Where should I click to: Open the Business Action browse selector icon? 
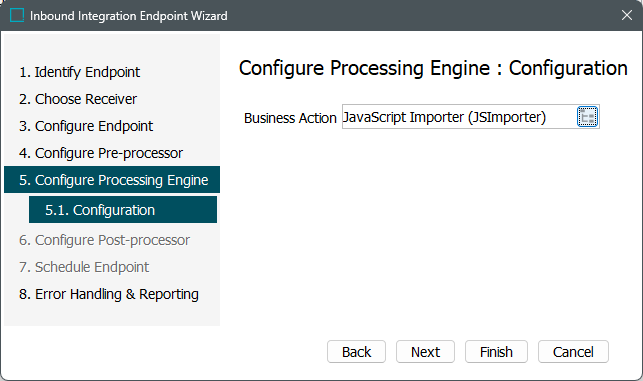(x=587, y=117)
